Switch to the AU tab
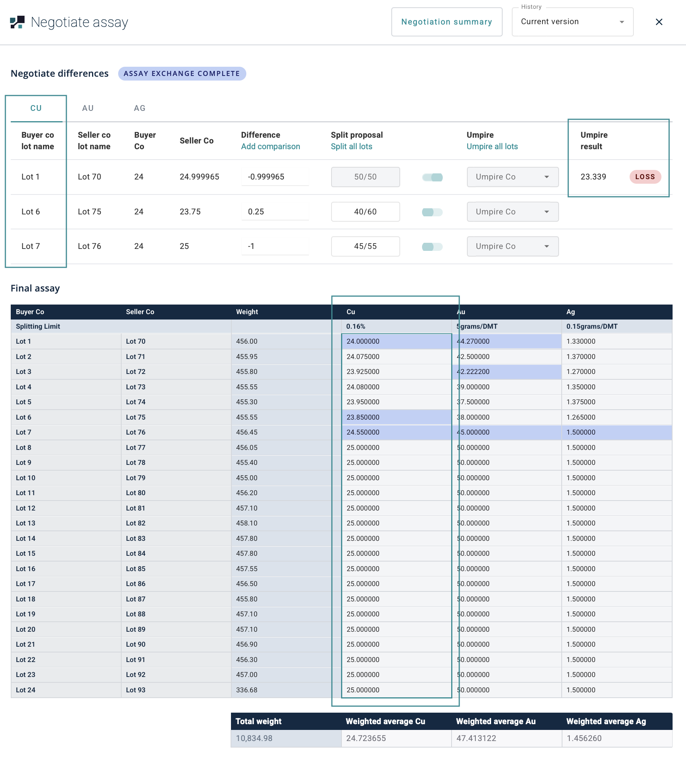Image resolution: width=686 pixels, height=784 pixels. pos(88,108)
